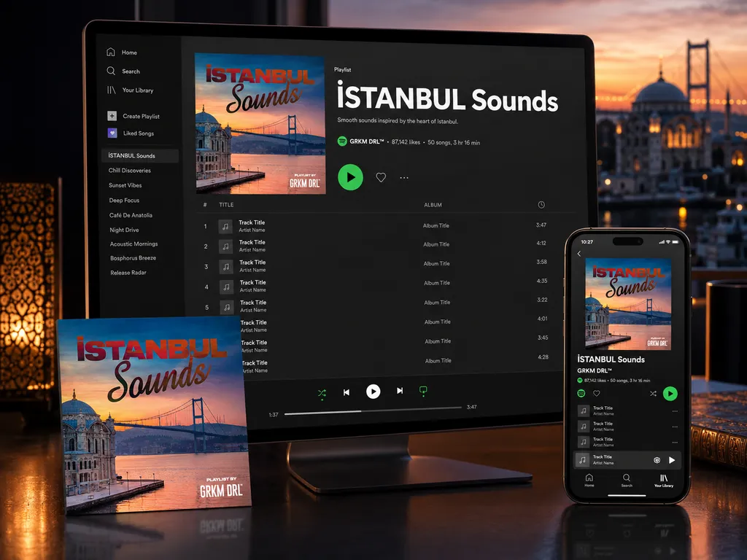Tap the heart icon on the phone
Screen dimensions: 747x560
tap(597, 393)
